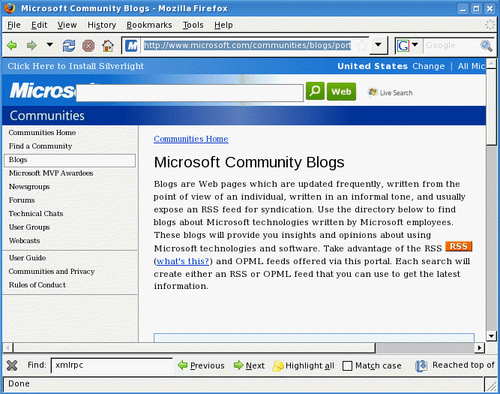Click the Change region link
The image size is (500, 394).
pos(428,66)
